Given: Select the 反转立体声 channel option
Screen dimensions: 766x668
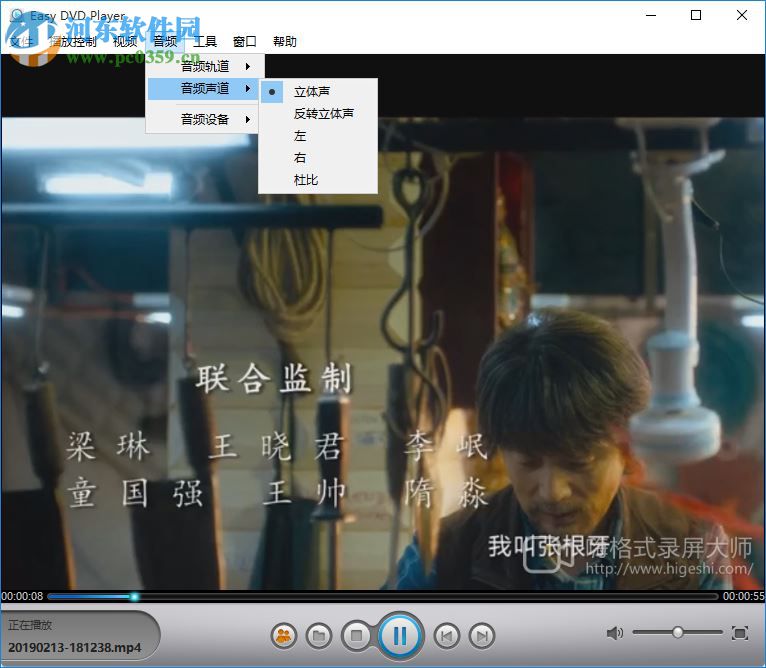Looking at the screenshot, I should pos(318,114).
